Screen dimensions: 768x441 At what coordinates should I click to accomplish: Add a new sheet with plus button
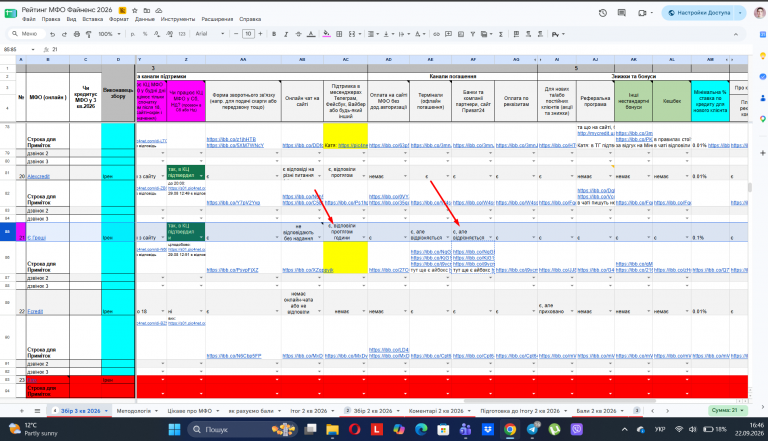[22, 411]
